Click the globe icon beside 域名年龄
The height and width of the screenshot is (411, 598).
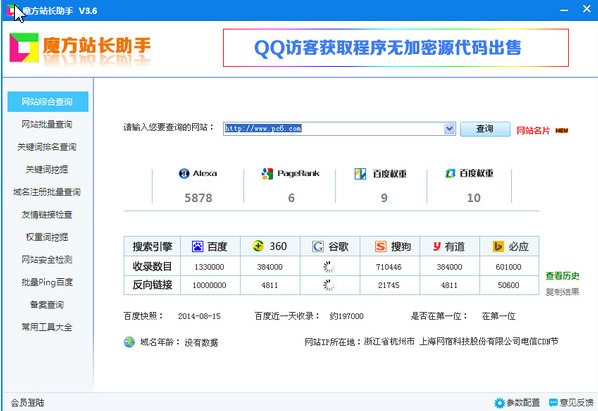coord(129,342)
